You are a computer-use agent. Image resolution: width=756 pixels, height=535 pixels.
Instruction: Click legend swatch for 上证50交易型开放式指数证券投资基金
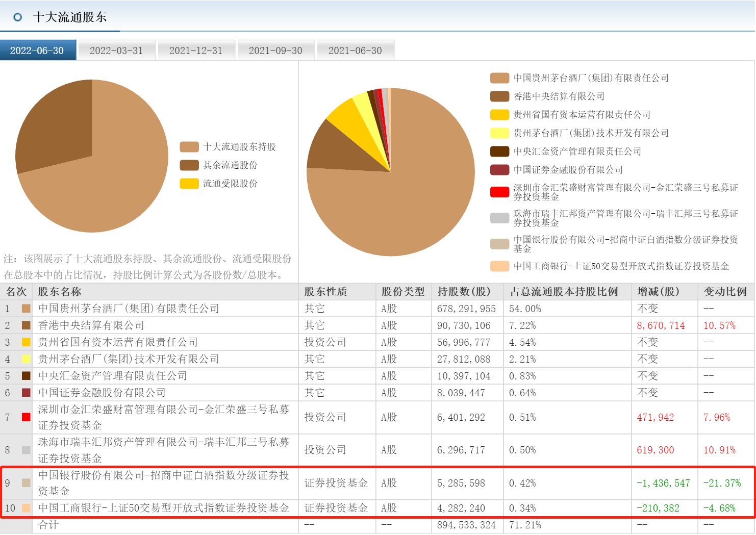(500, 266)
